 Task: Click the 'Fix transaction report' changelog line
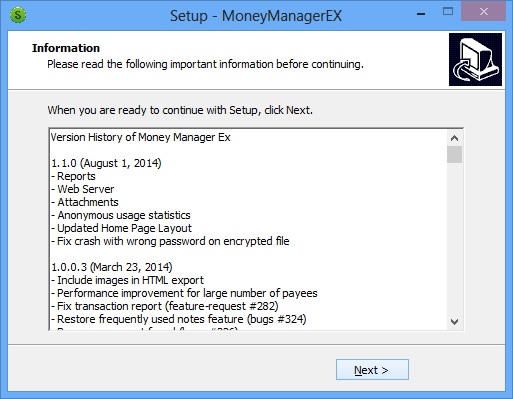[x=165, y=306]
